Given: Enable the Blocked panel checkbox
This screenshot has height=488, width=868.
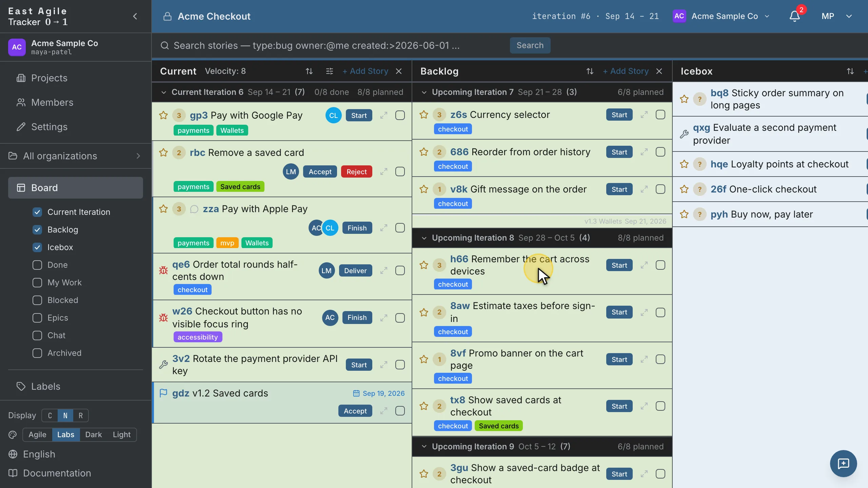Looking at the screenshot, I should tap(37, 300).
